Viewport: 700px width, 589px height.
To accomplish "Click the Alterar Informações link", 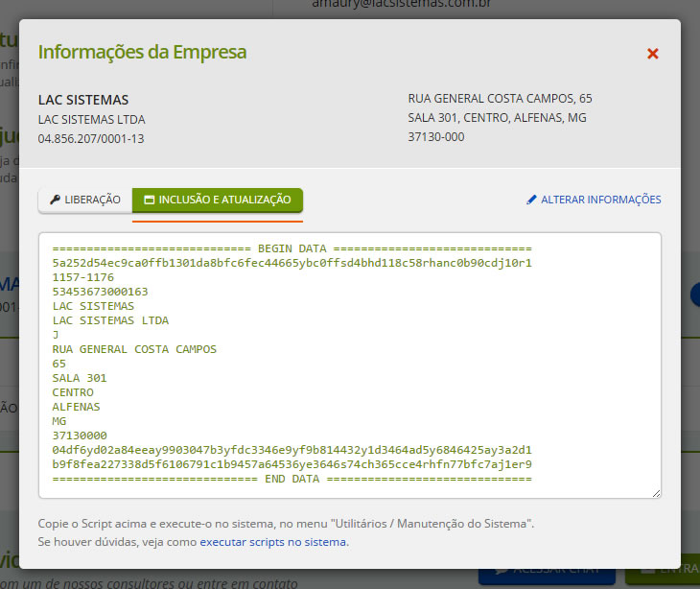I will coord(594,200).
